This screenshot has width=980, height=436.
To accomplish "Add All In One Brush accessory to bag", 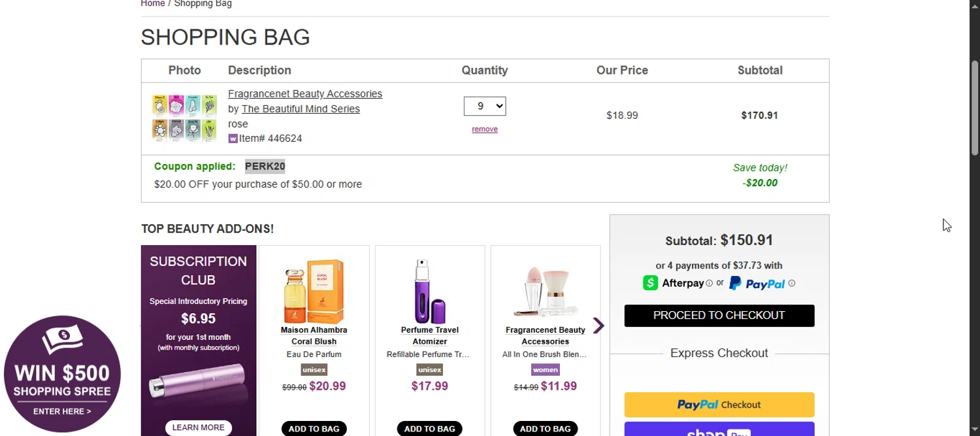I will (546, 429).
